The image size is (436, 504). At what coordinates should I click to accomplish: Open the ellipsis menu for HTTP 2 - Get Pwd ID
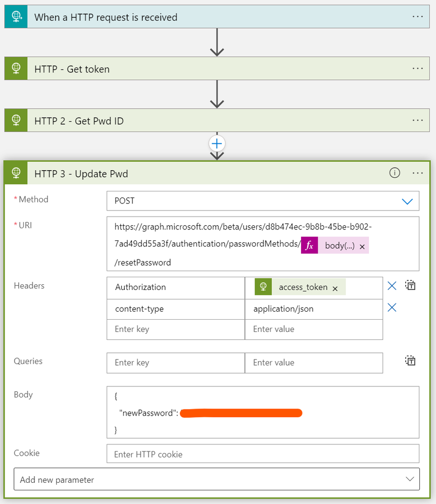pyautogui.click(x=418, y=120)
